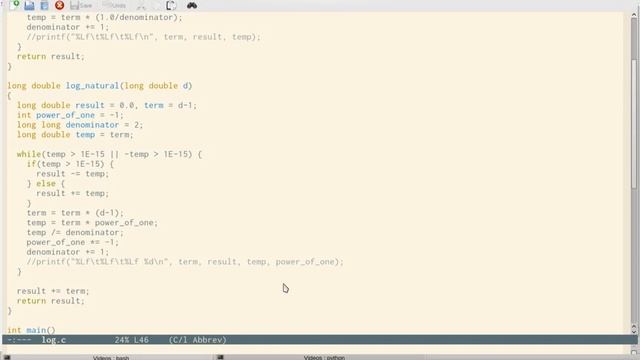Click the commented printf line with power_of_one

point(185,262)
